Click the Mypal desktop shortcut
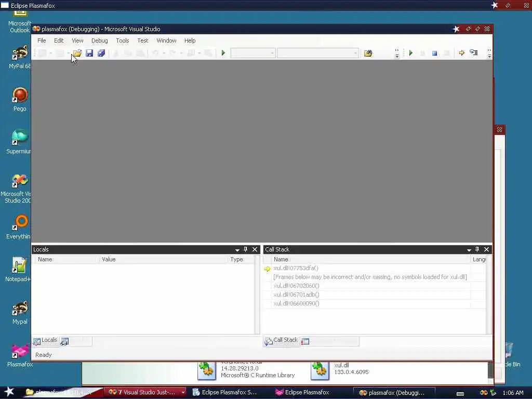 point(20,312)
